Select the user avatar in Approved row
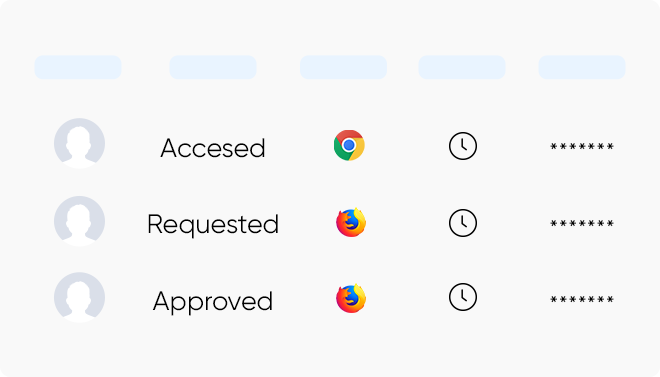Image resolution: width=660 pixels, height=377 pixels. (80, 297)
